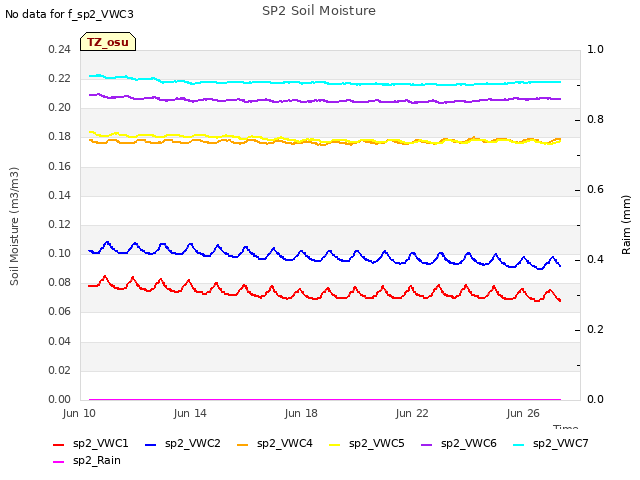Click the No data for f_sp2_VWC3 message

(69, 14)
